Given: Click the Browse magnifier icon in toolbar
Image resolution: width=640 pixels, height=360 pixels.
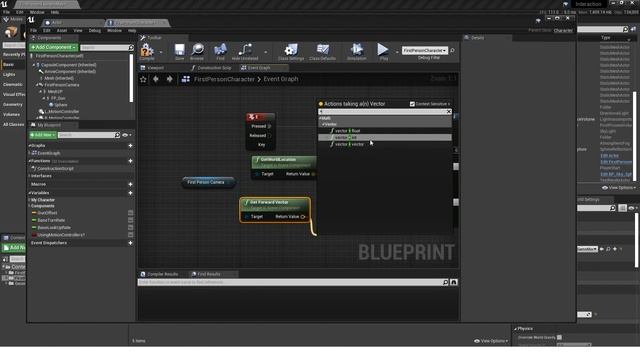Looking at the screenshot, I should 197,50.
